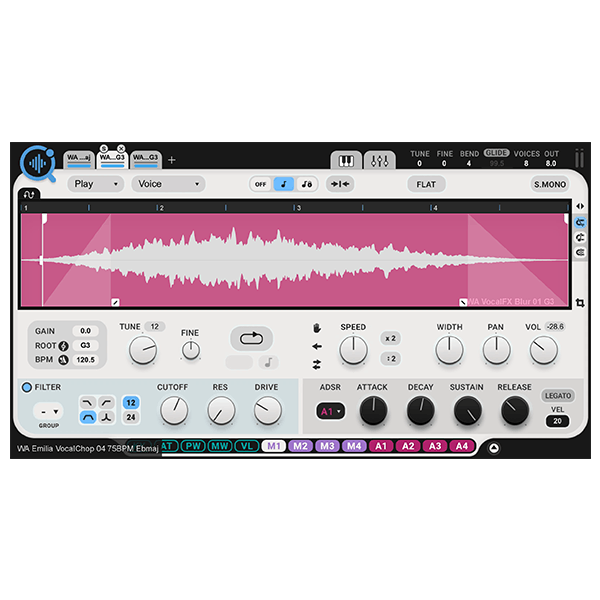
Task: Click the Cutoff knob
Action: pos(173,410)
